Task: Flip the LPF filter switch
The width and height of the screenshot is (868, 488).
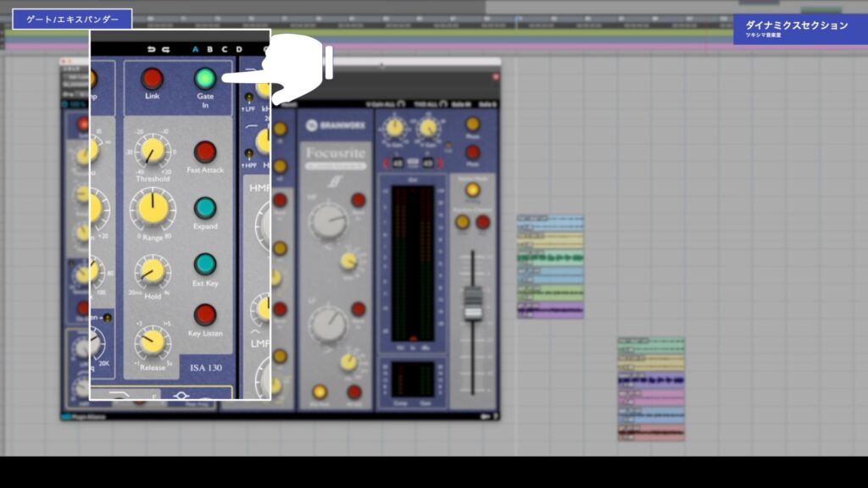Action: (249, 98)
